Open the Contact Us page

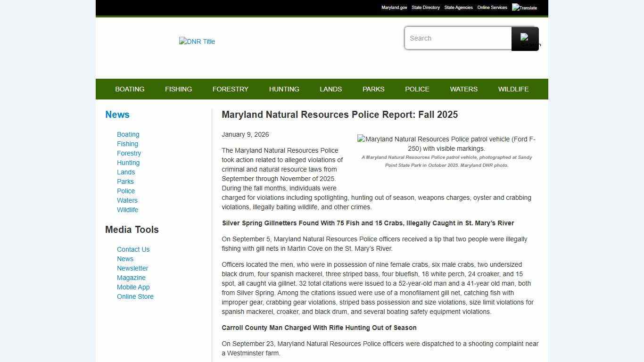[133, 249]
